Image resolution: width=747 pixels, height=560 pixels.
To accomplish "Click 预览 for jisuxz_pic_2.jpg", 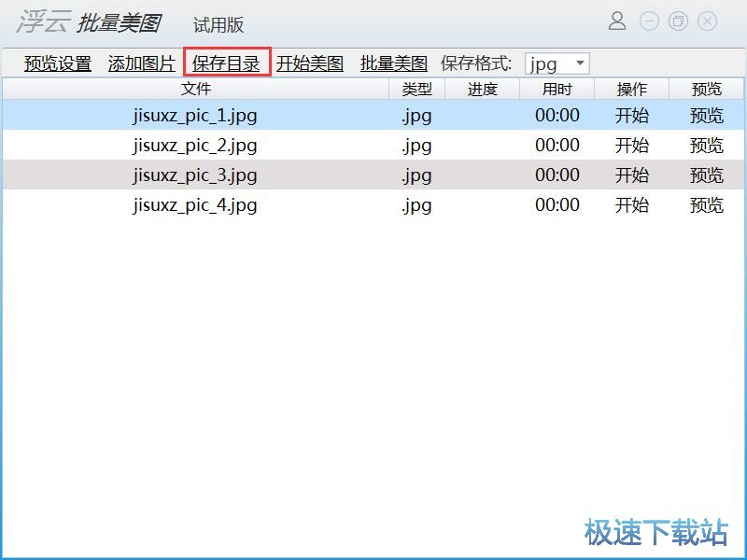I will click(x=707, y=146).
